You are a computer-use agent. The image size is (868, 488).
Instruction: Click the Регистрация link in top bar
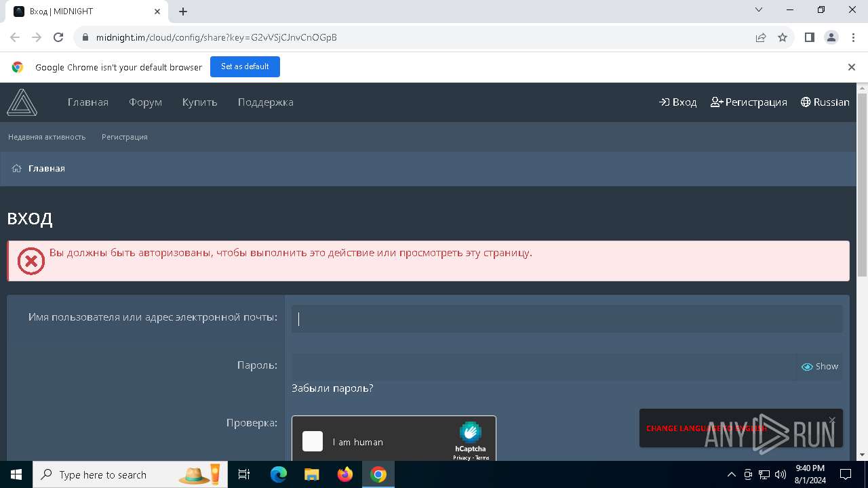(749, 102)
